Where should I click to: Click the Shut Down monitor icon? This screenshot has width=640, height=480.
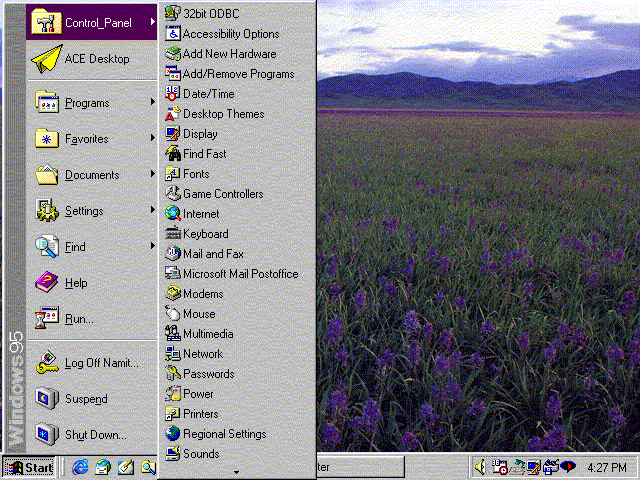point(47,434)
